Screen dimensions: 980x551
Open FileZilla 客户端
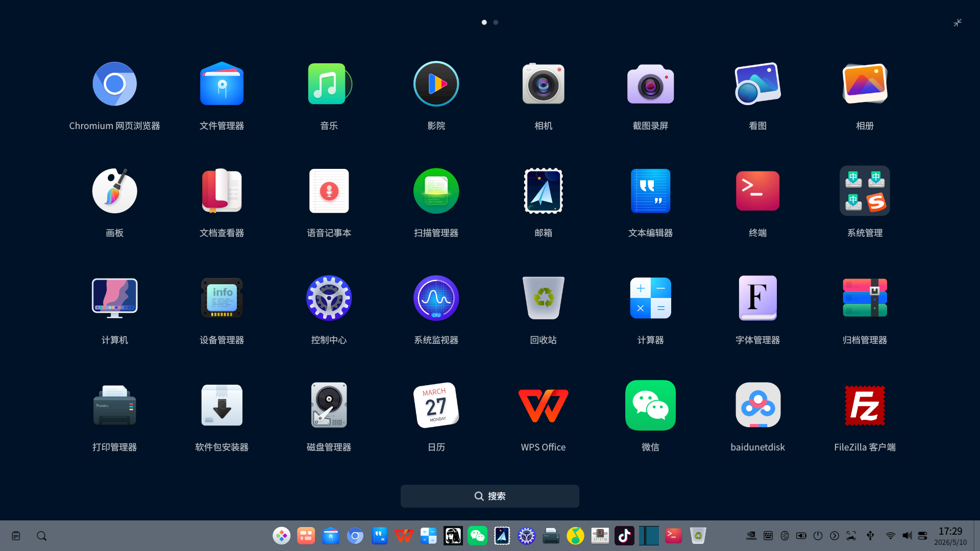[x=865, y=406]
